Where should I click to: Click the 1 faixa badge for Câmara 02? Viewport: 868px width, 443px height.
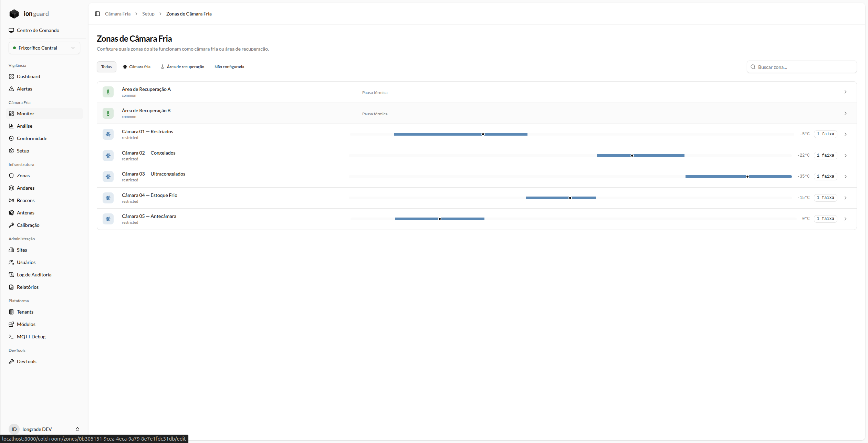[826, 155]
